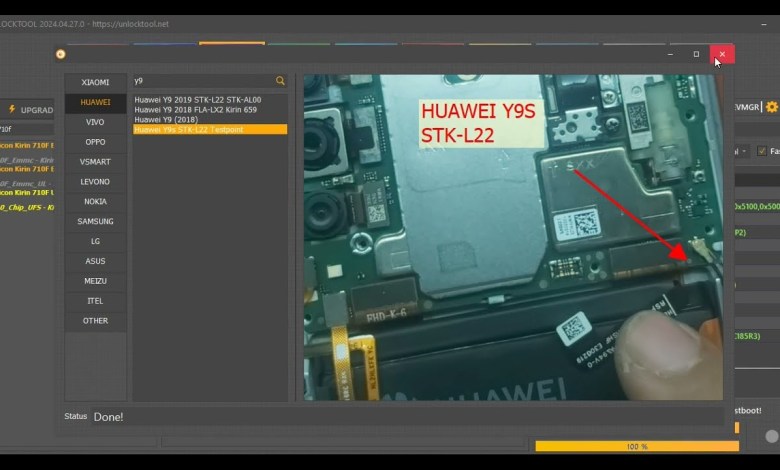Select the VIVO brand tab
The image size is (780, 470).
coord(95,122)
